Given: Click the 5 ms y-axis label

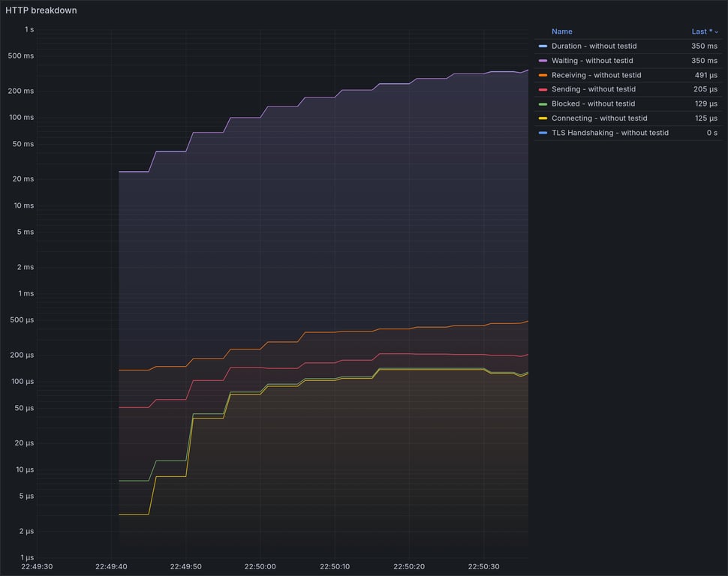Looking at the screenshot, I should pos(26,232).
